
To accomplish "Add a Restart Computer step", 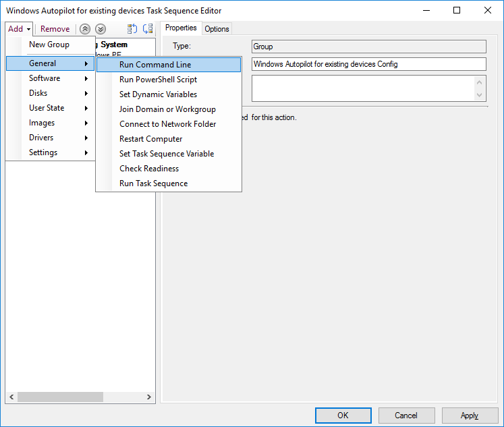I will tap(169, 139).
